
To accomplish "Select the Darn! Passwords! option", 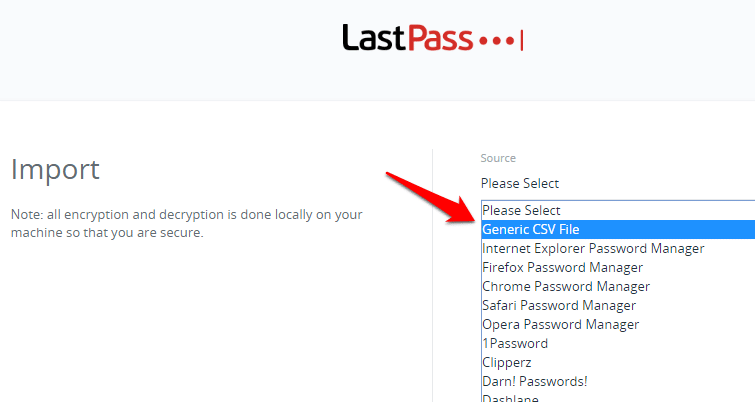I will (x=618, y=381).
